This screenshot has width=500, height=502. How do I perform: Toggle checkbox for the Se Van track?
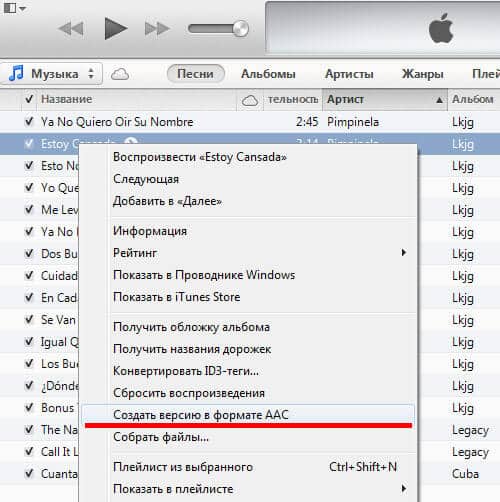(x=29, y=319)
